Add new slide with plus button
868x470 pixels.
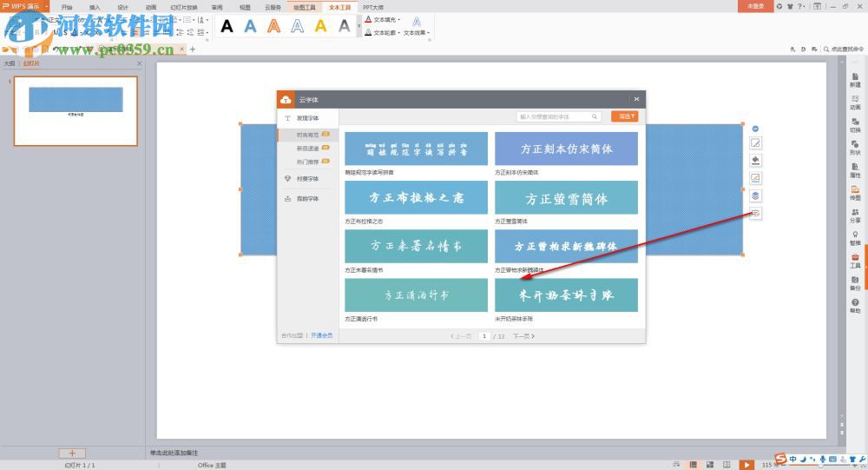point(72,453)
